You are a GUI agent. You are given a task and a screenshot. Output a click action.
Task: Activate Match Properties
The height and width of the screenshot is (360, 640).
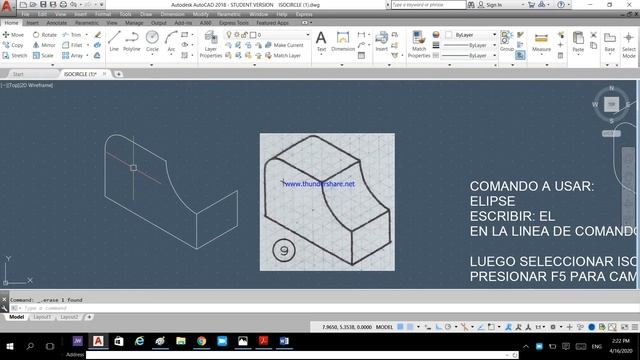(419, 44)
